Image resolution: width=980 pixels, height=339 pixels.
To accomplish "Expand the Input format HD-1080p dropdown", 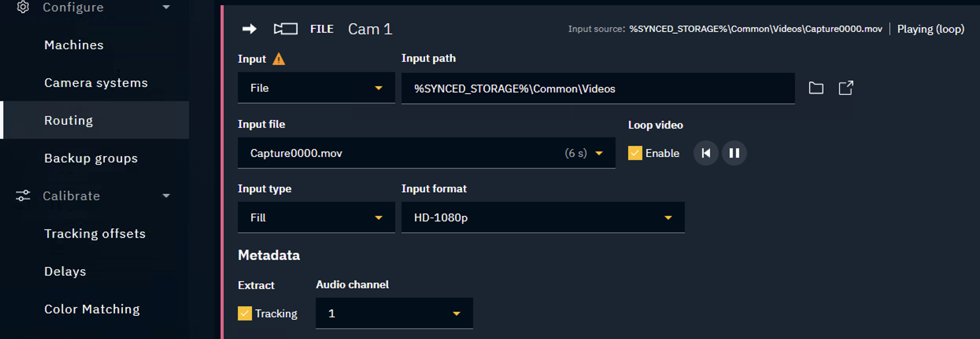I will pos(543,217).
